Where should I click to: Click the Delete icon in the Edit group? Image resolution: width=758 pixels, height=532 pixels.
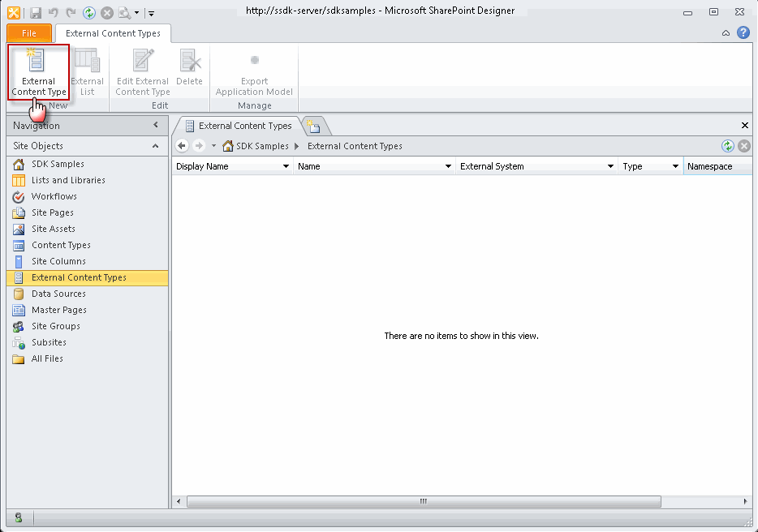coord(189,69)
